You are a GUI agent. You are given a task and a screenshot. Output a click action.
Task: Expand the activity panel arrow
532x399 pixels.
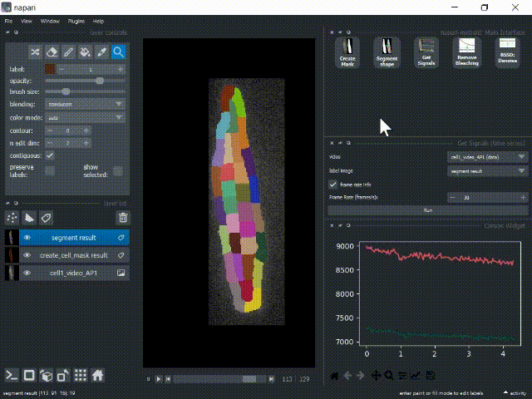point(505,392)
